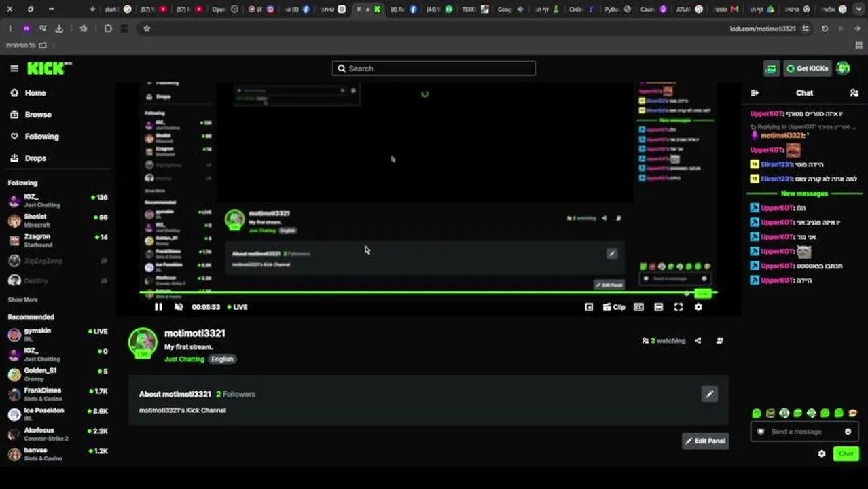Screen dimensions: 868x489
Task: Open IGZ_ channel with 136 viewers
Action: 57,200
